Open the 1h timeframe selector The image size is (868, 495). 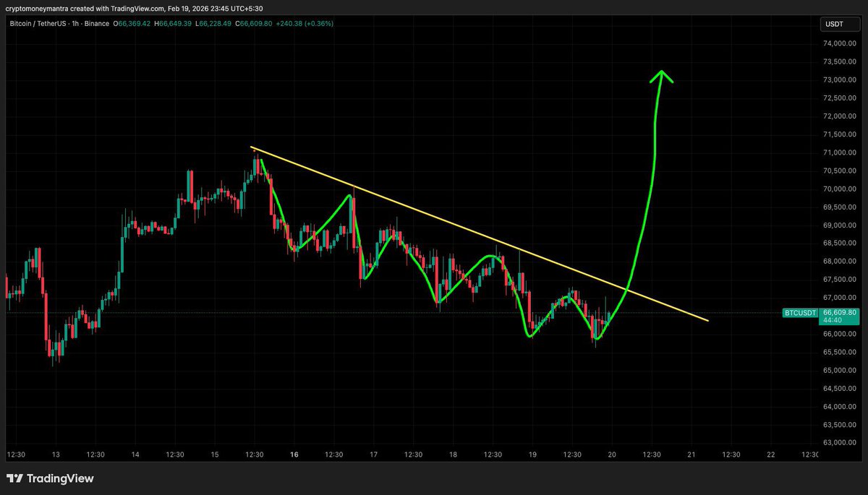coord(74,23)
